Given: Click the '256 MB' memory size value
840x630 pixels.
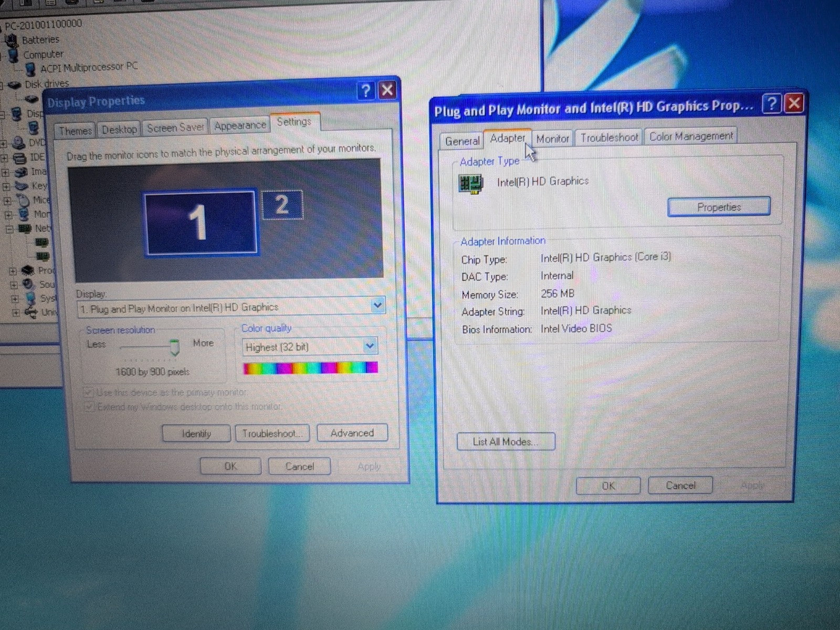Looking at the screenshot, I should [558, 293].
